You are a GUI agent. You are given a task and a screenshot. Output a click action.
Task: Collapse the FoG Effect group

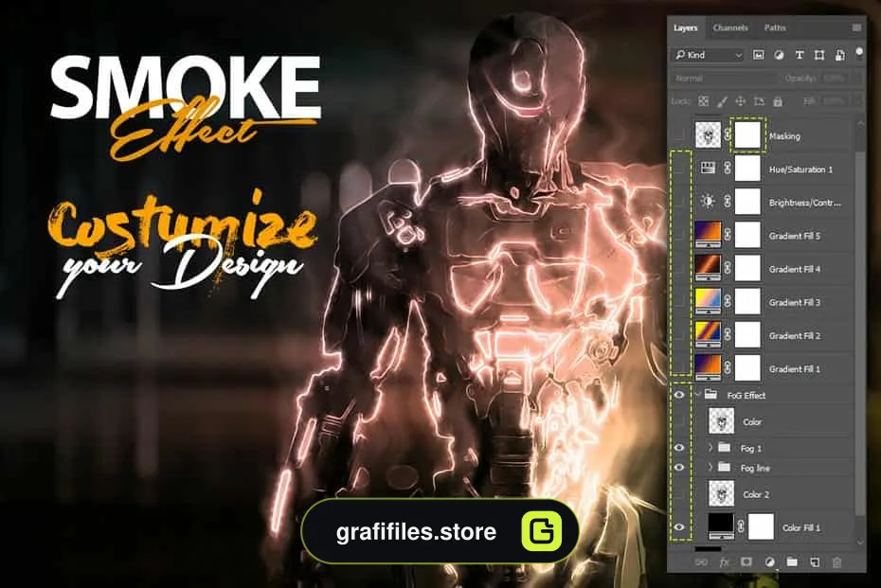tap(698, 395)
